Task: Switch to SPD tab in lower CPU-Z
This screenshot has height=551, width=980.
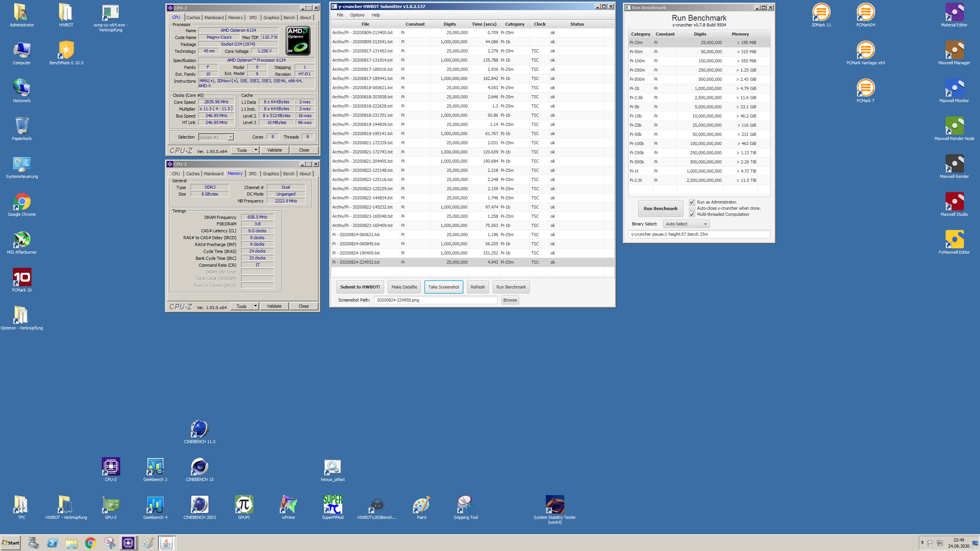Action: (253, 174)
